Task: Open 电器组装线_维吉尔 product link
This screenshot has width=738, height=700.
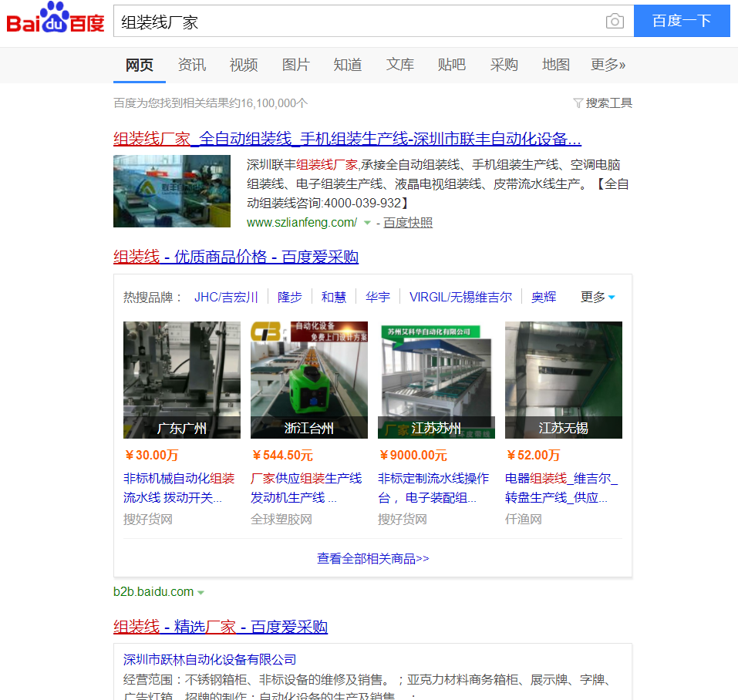Action: [561, 488]
